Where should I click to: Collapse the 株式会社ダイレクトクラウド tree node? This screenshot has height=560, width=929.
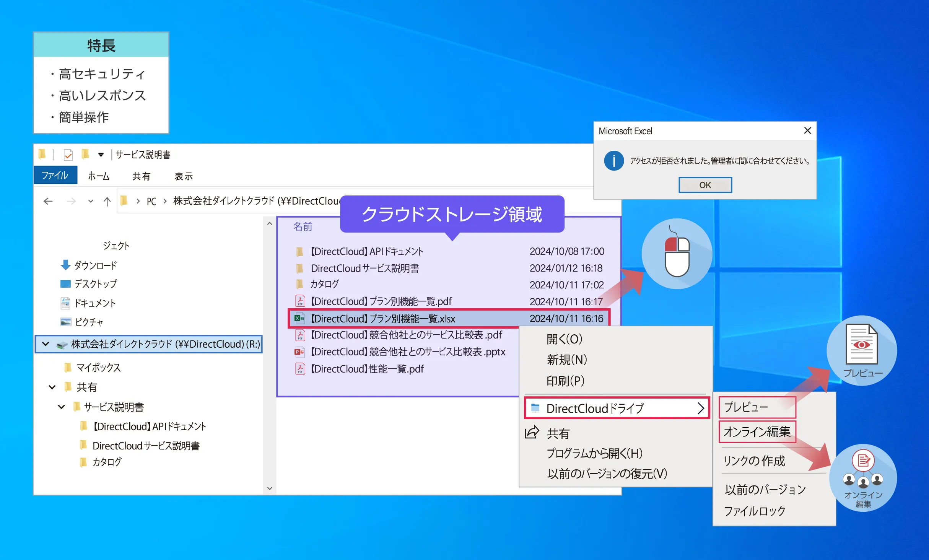(46, 344)
